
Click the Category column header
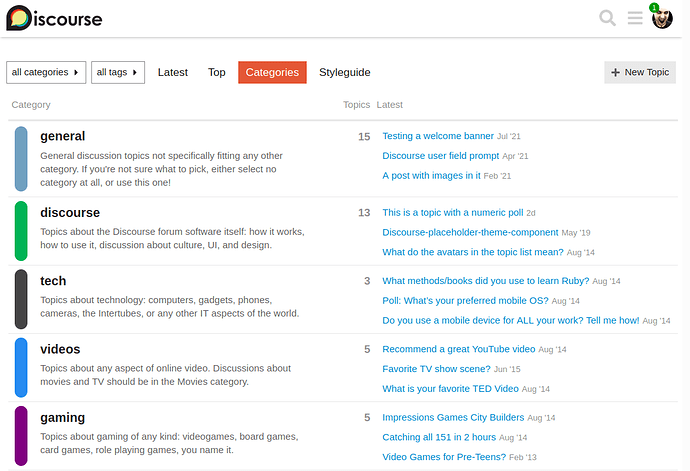(31, 105)
